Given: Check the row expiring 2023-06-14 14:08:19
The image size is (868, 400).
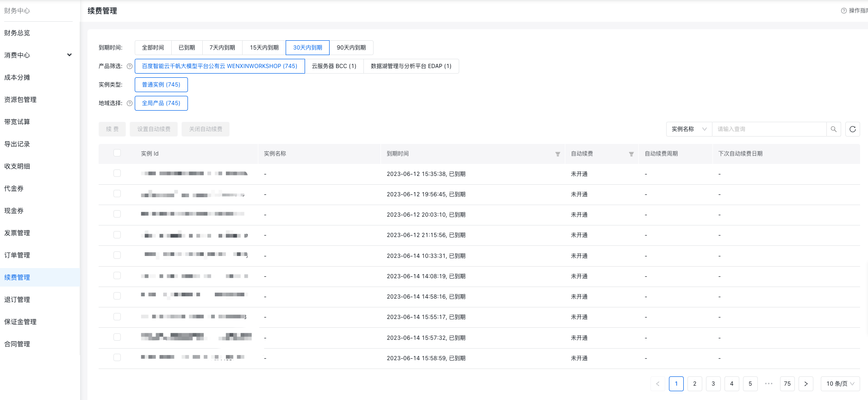Looking at the screenshot, I should click(117, 275).
